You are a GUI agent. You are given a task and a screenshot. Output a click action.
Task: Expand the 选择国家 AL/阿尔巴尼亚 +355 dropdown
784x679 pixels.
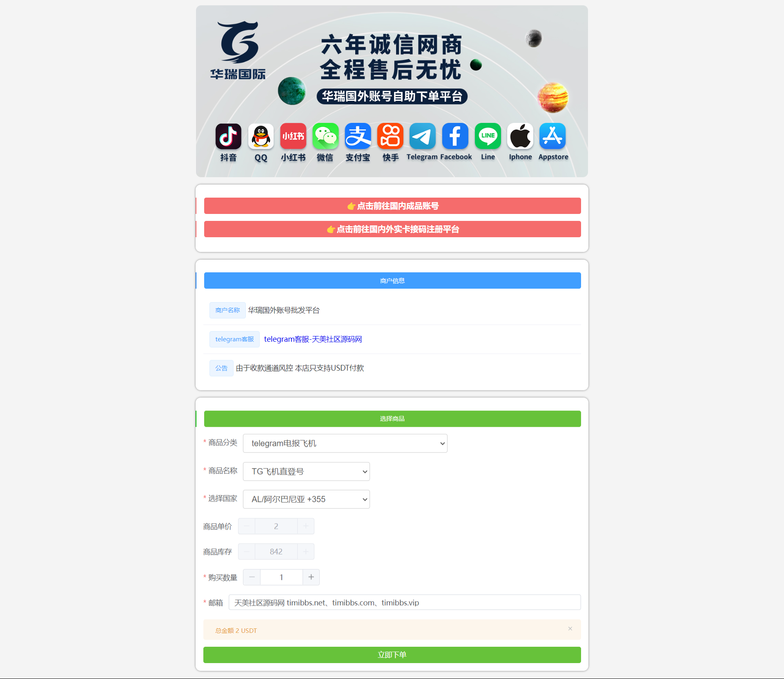[x=306, y=499]
